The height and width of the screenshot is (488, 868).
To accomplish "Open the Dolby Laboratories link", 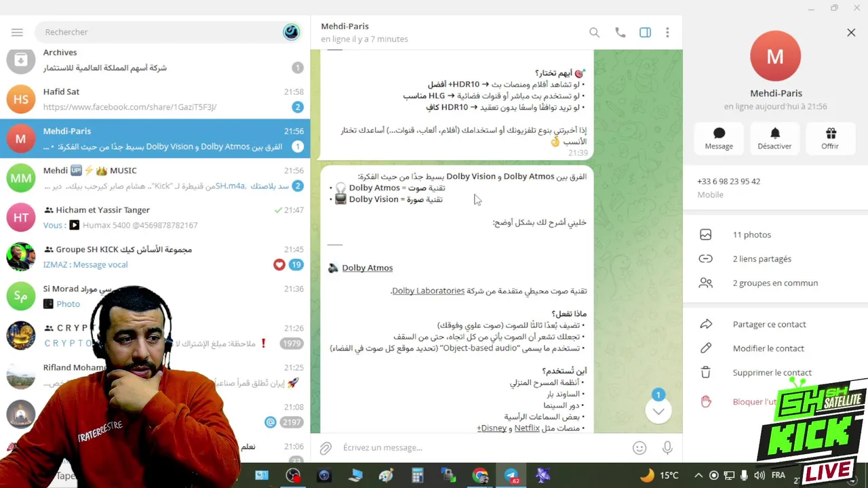I will 429,291.
